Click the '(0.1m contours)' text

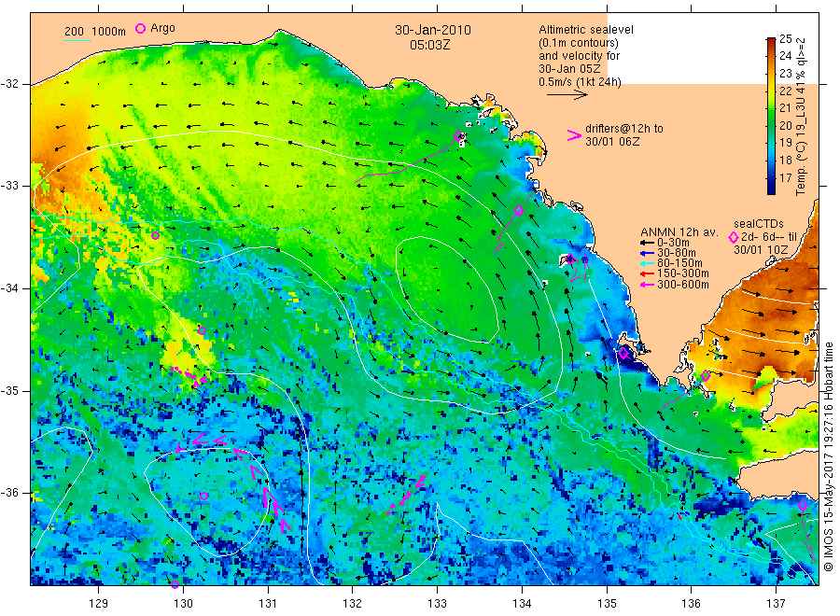pos(579,43)
